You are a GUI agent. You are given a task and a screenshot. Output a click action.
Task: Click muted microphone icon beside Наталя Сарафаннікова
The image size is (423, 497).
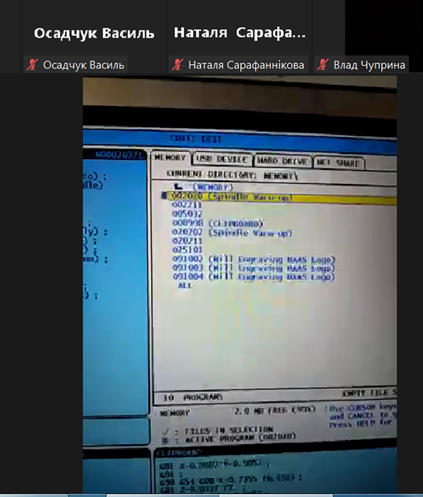click(177, 65)
